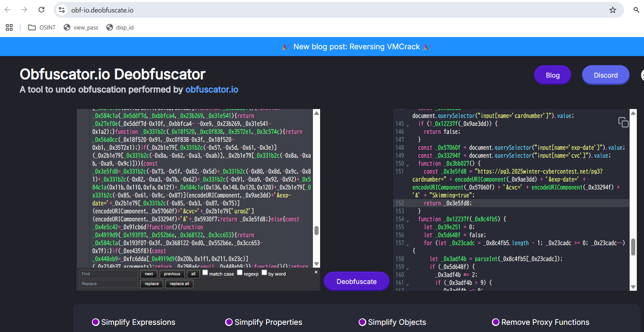The image size is (644, 332).
Task: Click the Replace input field
Action: pyautogui.click(x=109, y=284)
